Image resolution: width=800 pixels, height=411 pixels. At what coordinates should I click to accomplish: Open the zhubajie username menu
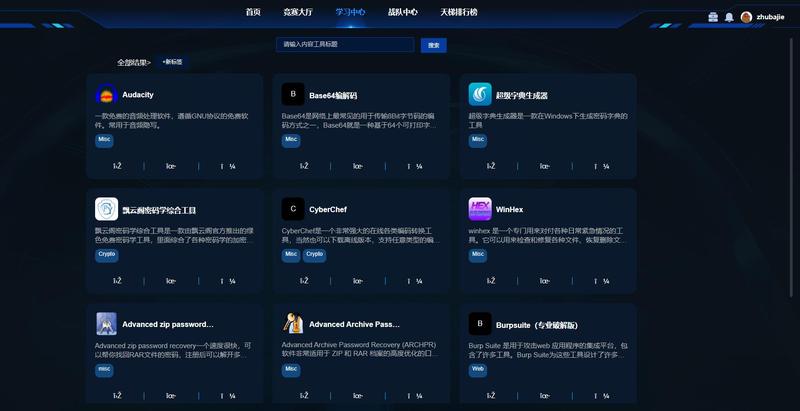[x=770, y=17]
